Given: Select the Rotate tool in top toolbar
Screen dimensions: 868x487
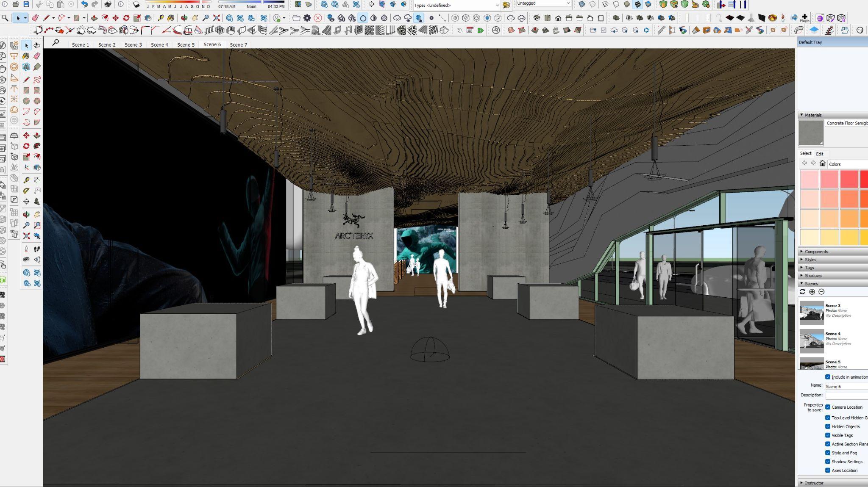Looking at the screenshot, I should 126,18.
